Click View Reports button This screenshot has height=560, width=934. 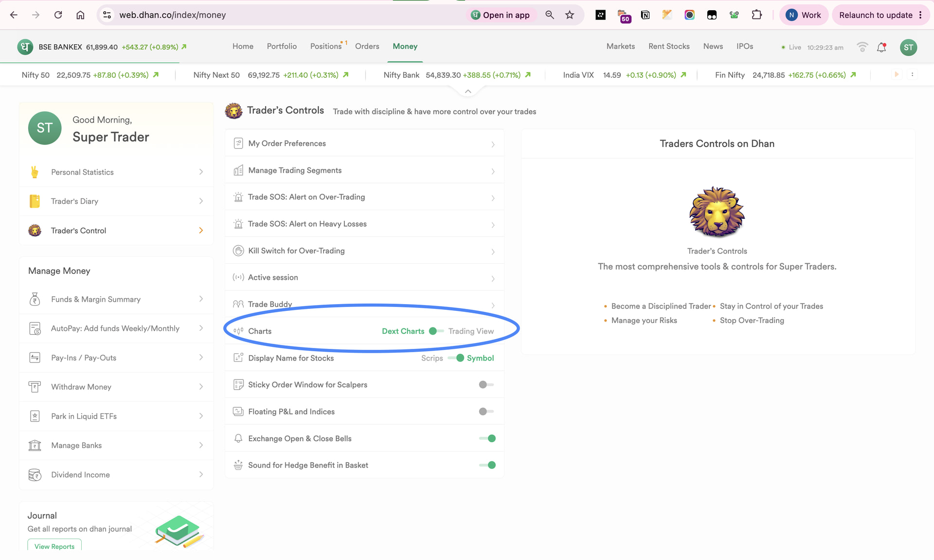54,546
